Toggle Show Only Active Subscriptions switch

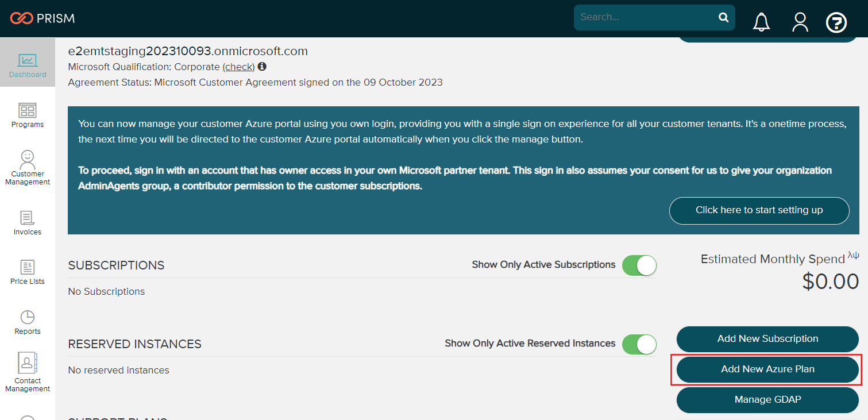point(639,265)
